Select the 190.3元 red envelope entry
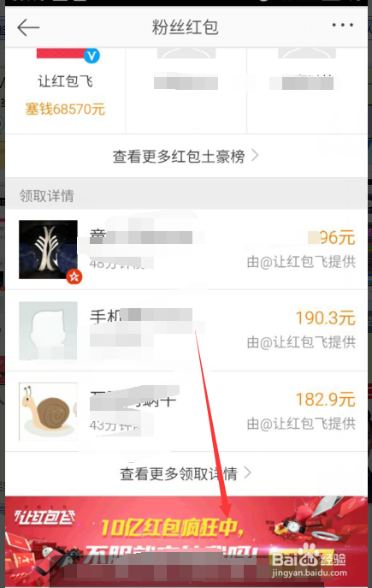 (186, 330)
